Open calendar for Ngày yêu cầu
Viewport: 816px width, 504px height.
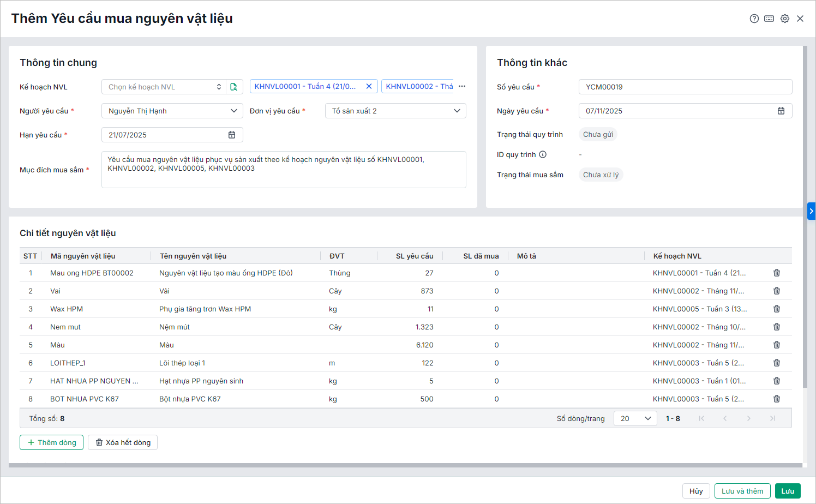pos(781,111)
